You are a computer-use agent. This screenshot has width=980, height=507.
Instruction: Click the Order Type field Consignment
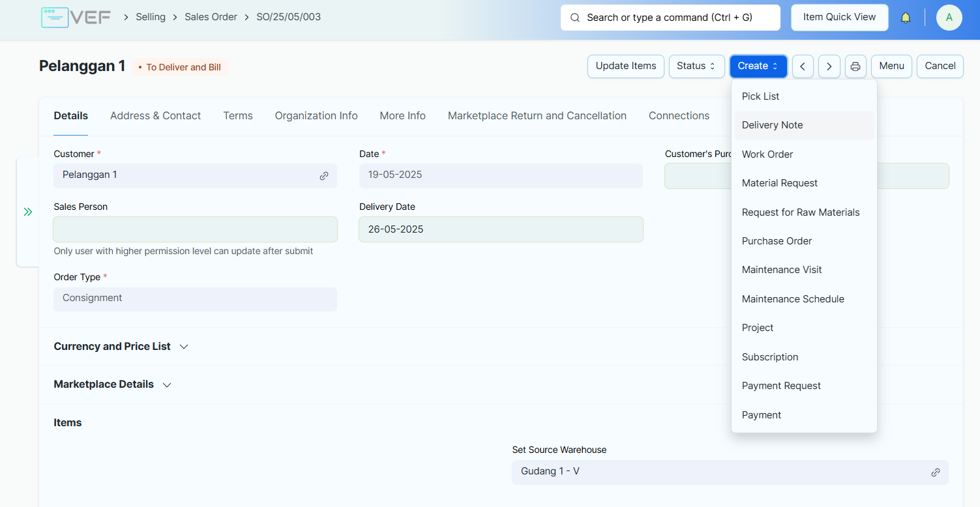(x=195, y=299)
